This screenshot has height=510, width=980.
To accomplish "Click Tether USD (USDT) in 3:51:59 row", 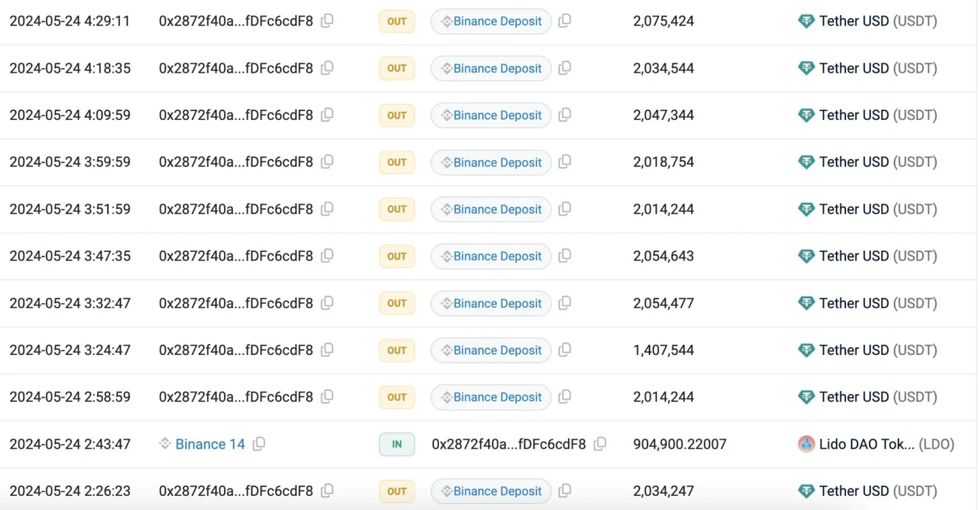I will 878,209.
